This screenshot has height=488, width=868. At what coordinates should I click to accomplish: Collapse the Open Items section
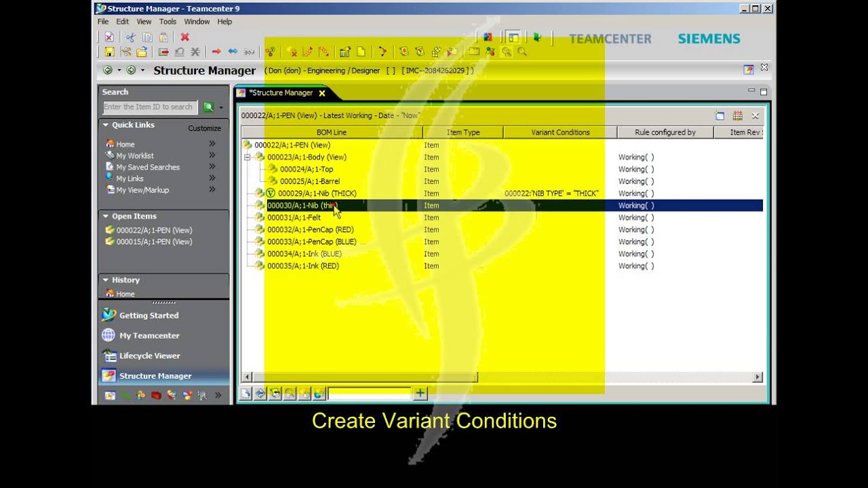(106, 216)
